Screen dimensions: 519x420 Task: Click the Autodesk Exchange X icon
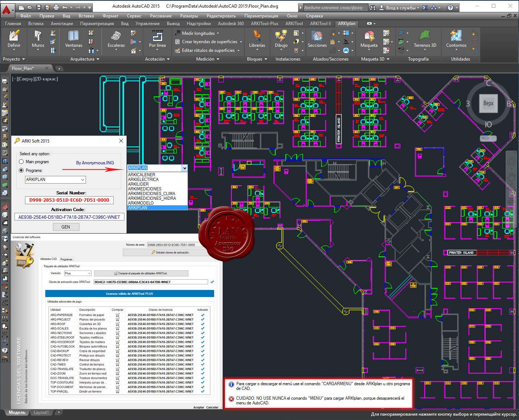coord(425,7)
